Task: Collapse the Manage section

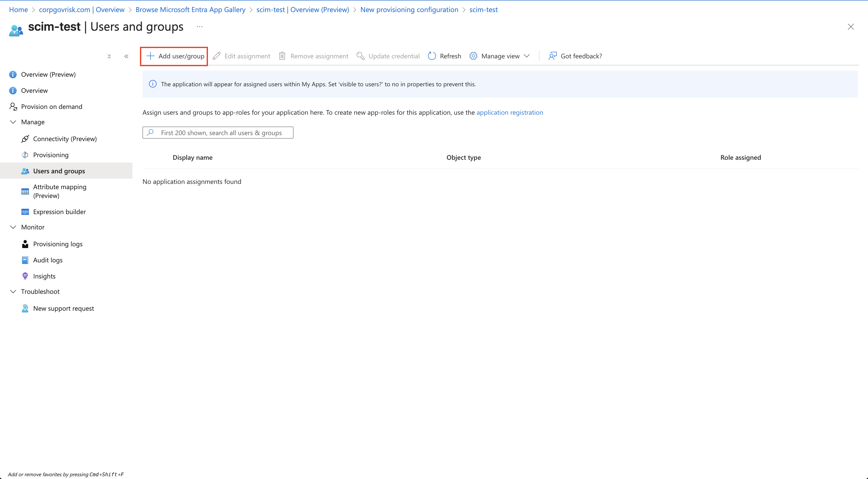Action: tap(13, 122)
